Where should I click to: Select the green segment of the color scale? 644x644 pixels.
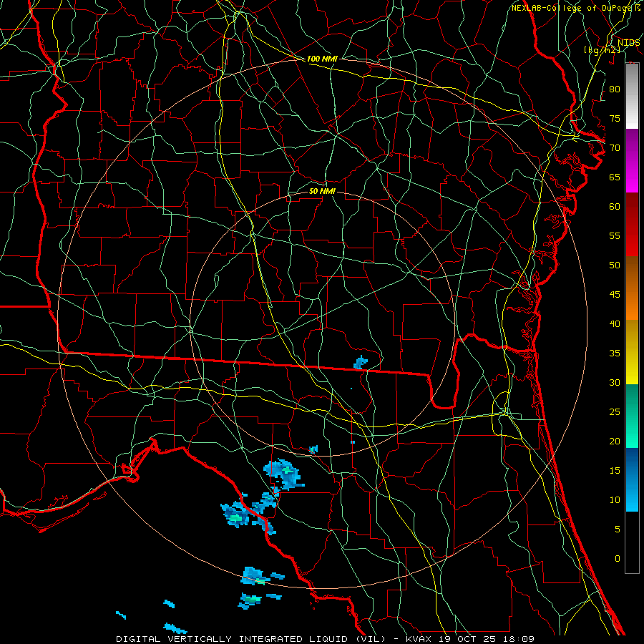(632, 416)
